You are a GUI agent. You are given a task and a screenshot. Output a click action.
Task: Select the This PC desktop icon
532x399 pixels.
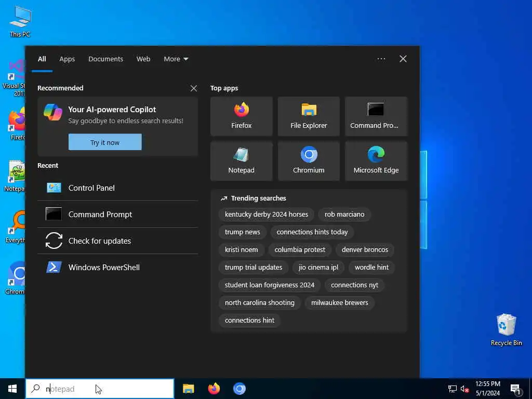[x=20, y=21]
